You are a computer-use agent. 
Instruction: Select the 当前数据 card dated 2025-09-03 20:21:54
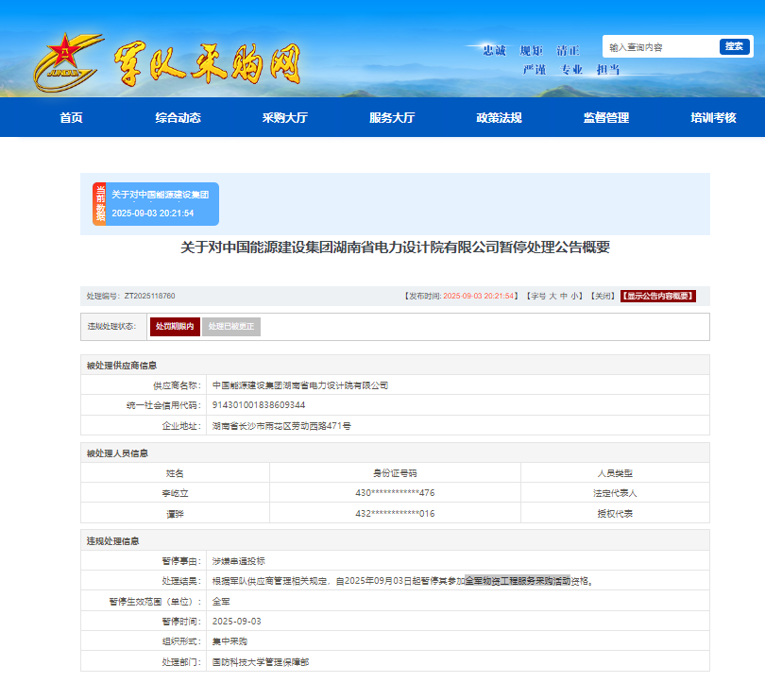156,204
